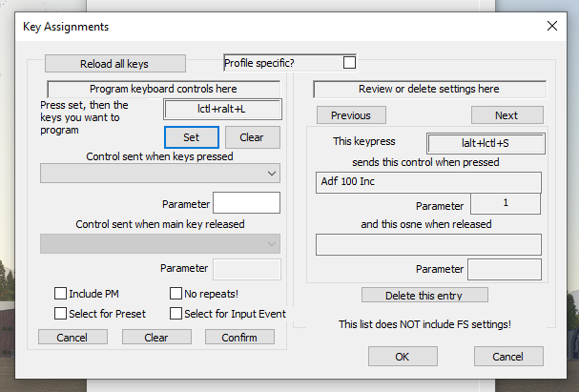This screenshot has width=579, height=392.
Task: Check the Select for Preset option
Action: (61, 313)
